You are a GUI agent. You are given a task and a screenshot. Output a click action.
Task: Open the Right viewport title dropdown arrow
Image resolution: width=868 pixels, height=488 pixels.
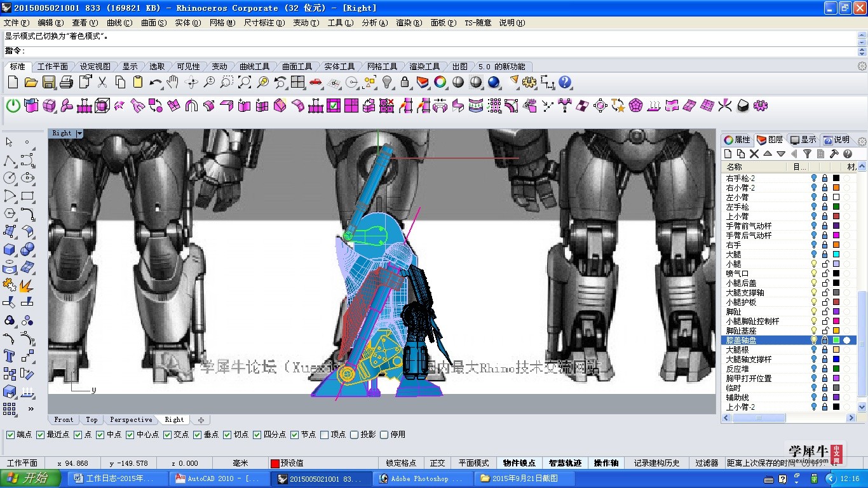pyautogui.click(x=79, y=133)
